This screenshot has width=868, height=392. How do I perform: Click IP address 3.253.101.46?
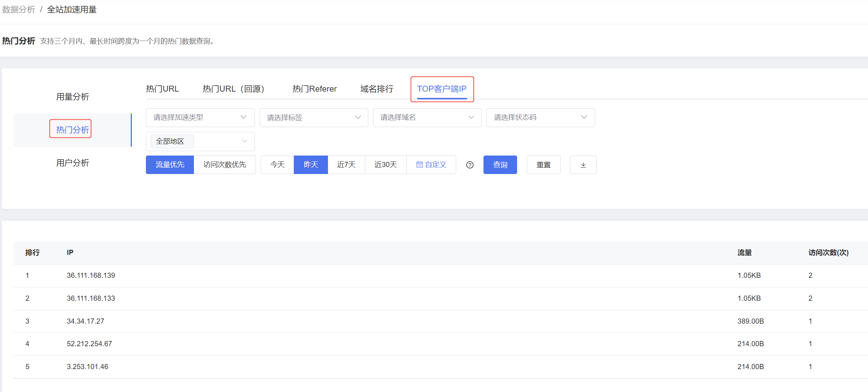point(88,367)
